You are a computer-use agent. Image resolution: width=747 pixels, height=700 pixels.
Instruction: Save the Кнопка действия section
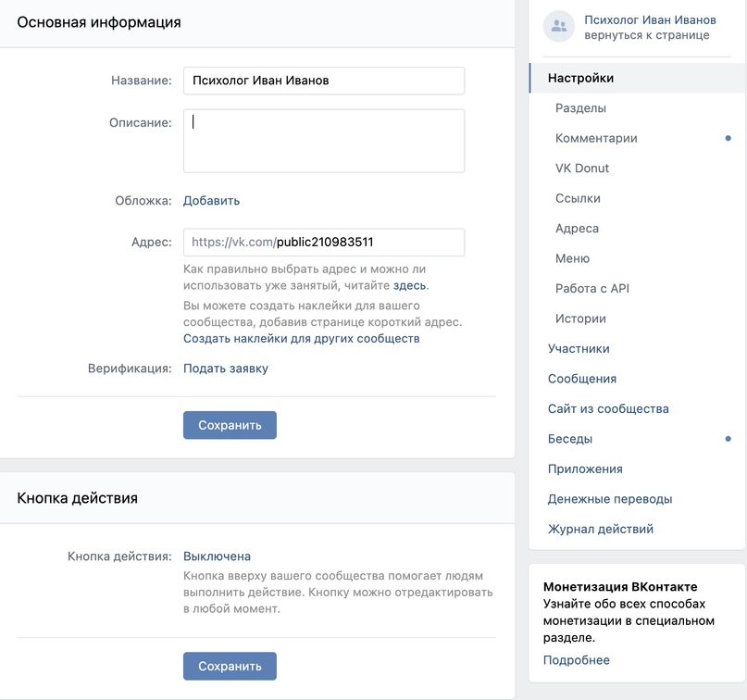(x=230, y=666)
